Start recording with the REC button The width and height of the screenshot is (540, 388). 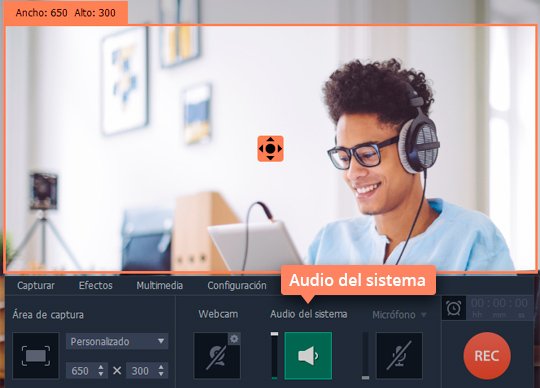[487, 356]
